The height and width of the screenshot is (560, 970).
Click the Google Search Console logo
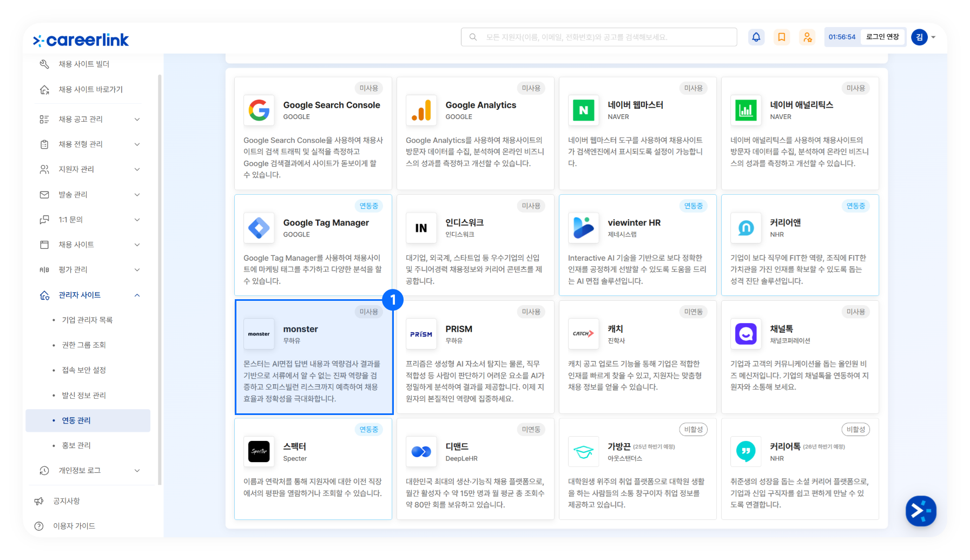click(259, 110)
